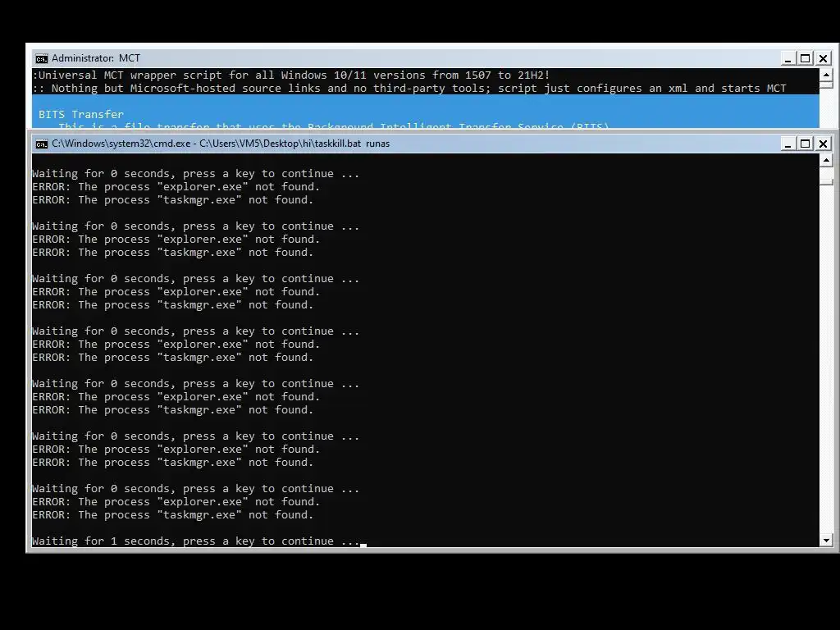This screenshot has height=630, width=840.
Task: Click the scrollbar thumb in taskkill.bat window
Action: pos(826,182)
